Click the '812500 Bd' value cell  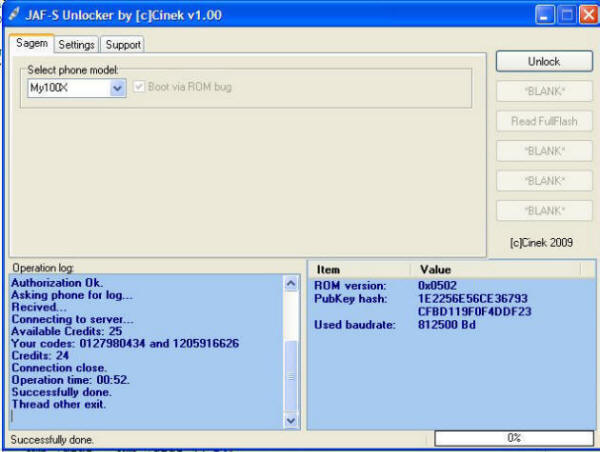447,325
